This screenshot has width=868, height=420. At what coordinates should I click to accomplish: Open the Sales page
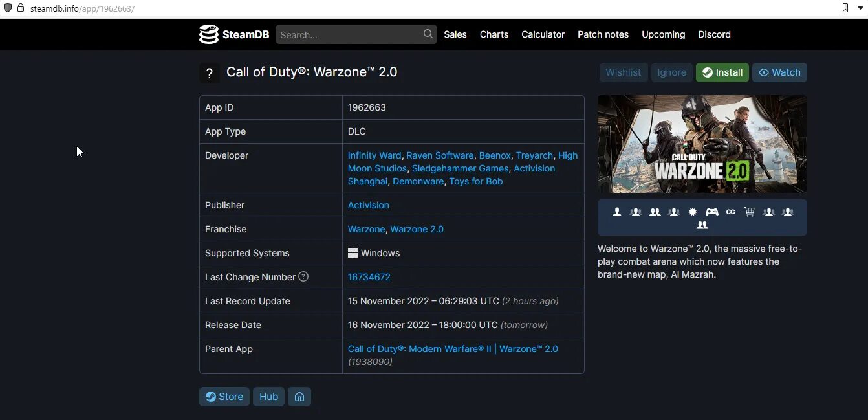455,34
